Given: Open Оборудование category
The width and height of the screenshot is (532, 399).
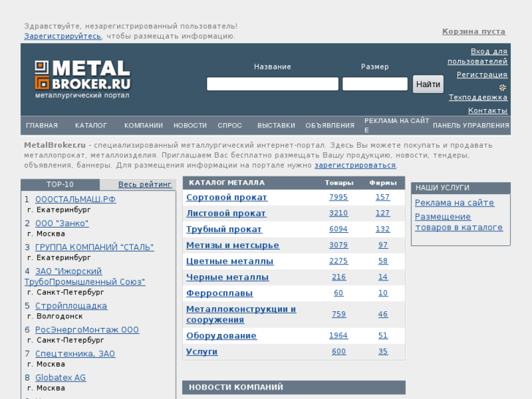Looking at the screenshot, I should tap(221, 335).
